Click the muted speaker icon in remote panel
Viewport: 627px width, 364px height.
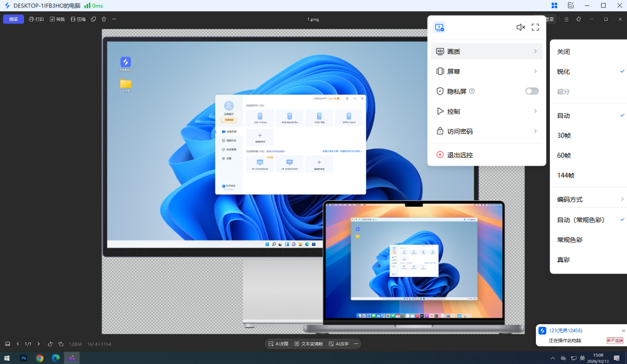521,27
